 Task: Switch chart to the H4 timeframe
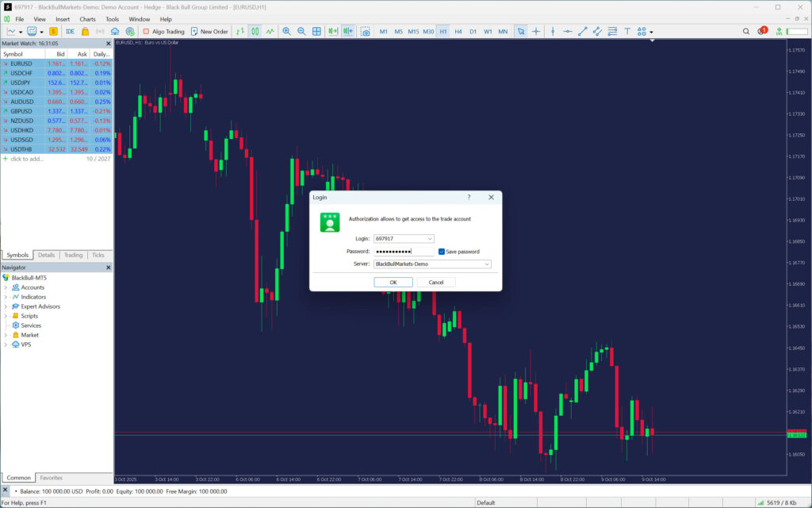click(x=458, y=32)
